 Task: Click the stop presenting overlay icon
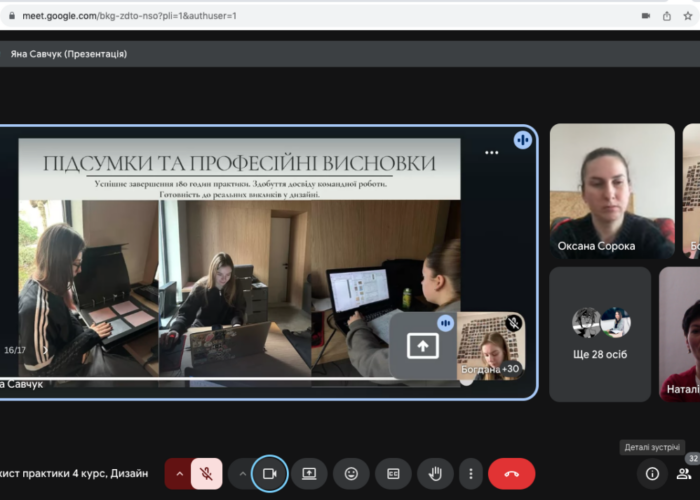pos(422,346)
